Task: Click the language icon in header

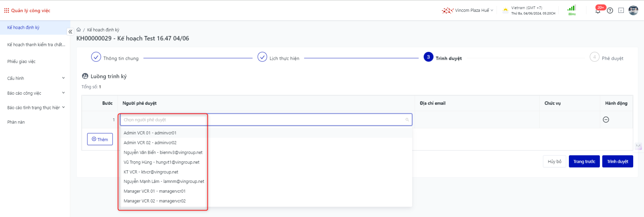Action: [621, 10]
